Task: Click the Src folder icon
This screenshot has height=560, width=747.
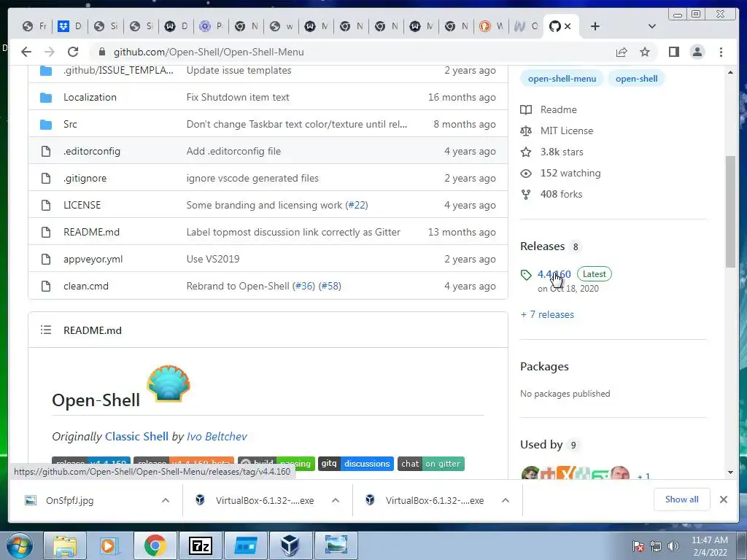Action: 46,125
